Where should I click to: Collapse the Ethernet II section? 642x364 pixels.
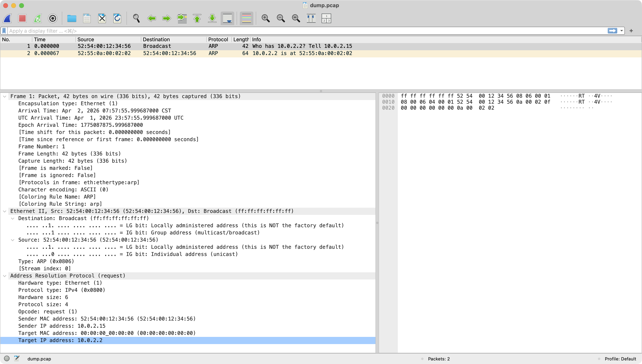(5, 211)
